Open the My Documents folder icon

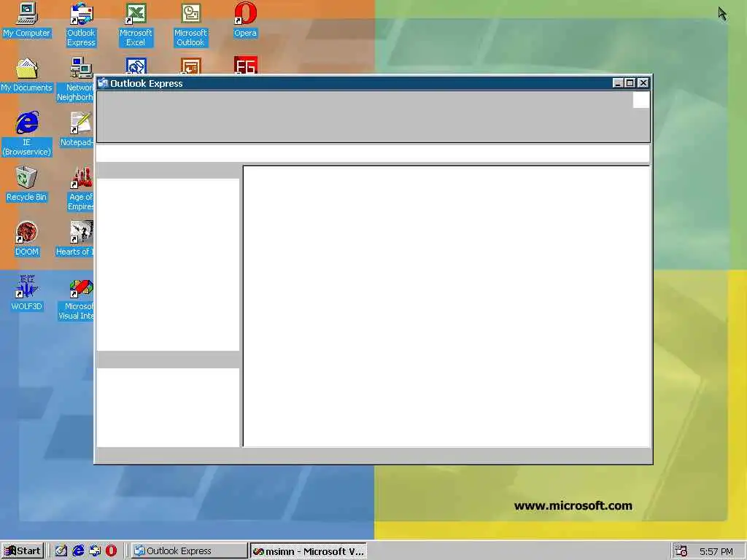27,75
